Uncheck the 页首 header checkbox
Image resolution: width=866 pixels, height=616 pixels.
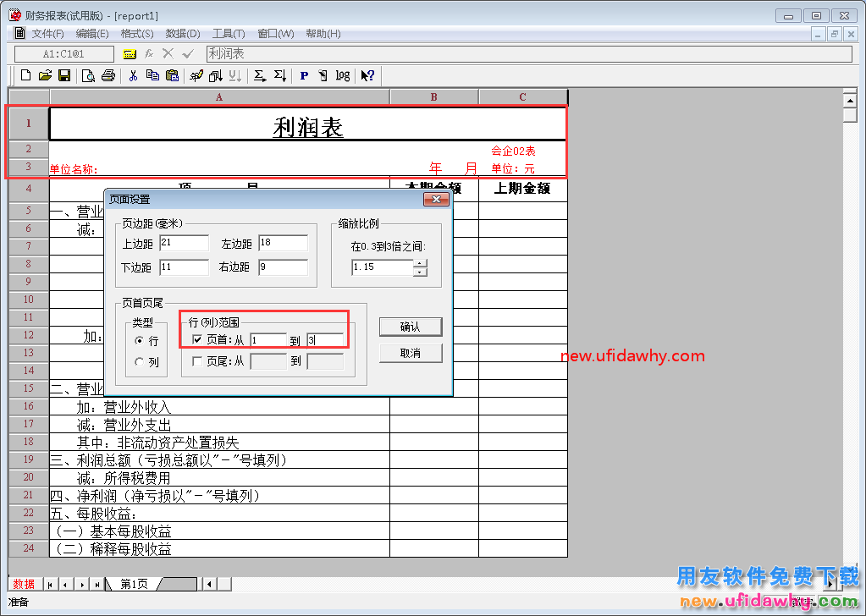[x=197, y=340]
